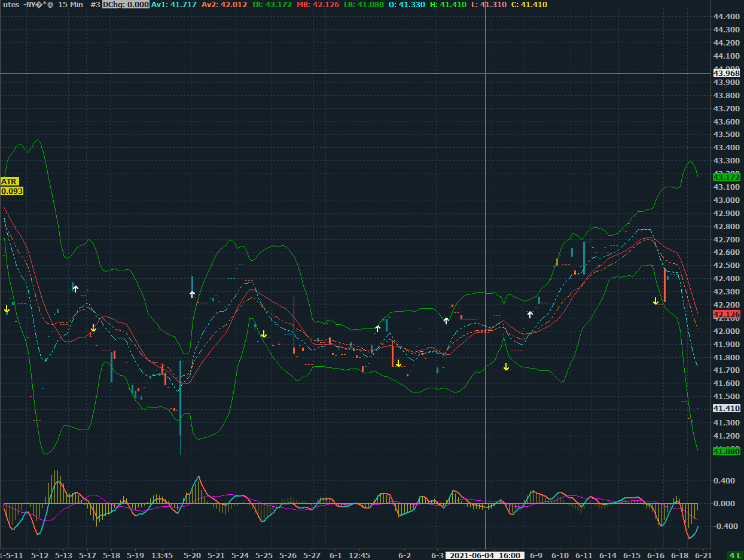Click the 2021-06-04 16:00 time label
The image size is (744, 560).
pyautogui.click(x=484, y=555)
